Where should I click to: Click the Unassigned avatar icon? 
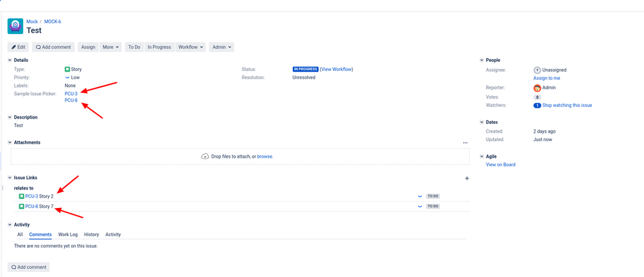click(x=537, y=70)
